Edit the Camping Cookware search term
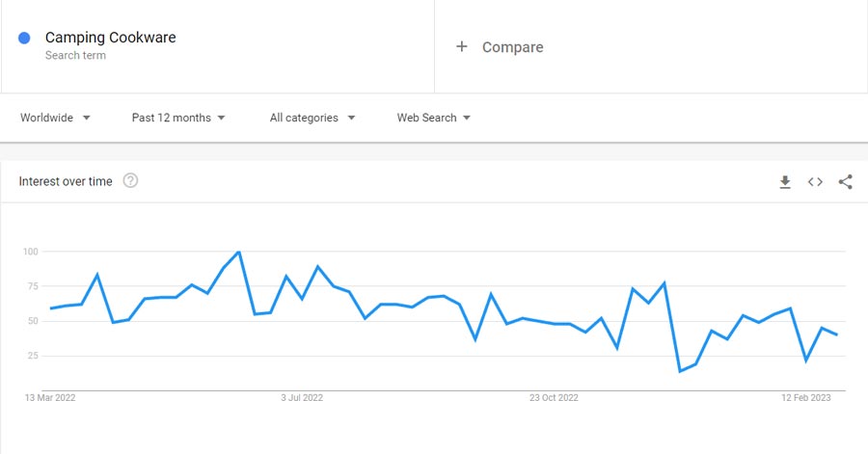The width and height of the screenshot is (868, 454). pos(110,38)
